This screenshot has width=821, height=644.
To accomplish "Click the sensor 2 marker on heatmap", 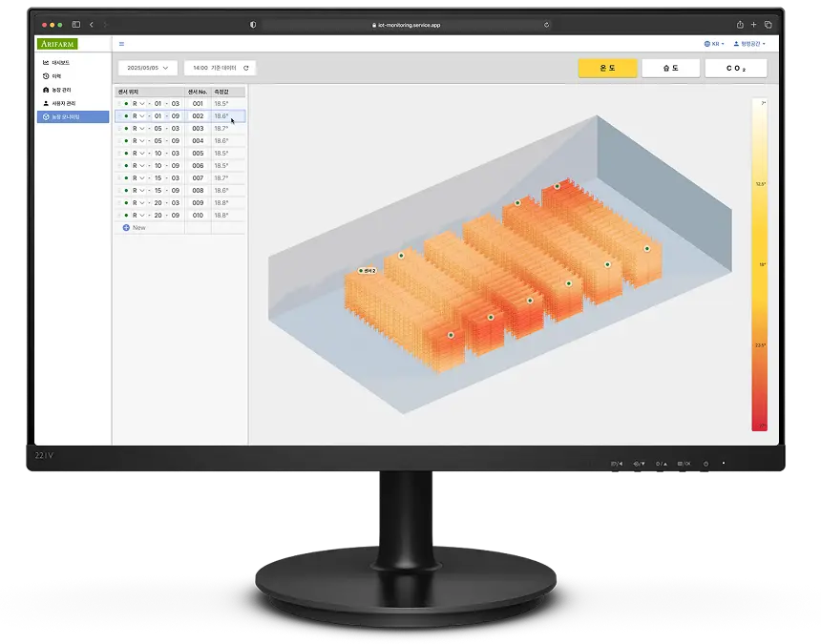I will point(360,271).
